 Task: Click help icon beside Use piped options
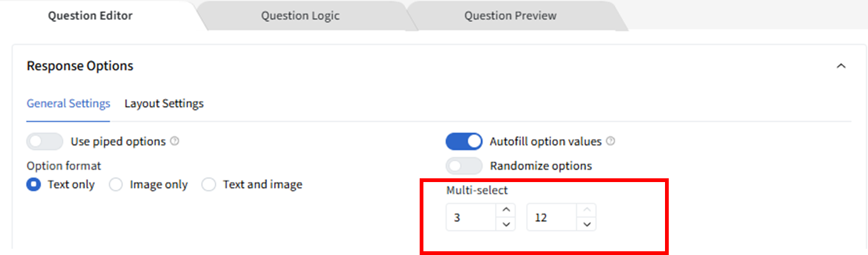point(175,142)
